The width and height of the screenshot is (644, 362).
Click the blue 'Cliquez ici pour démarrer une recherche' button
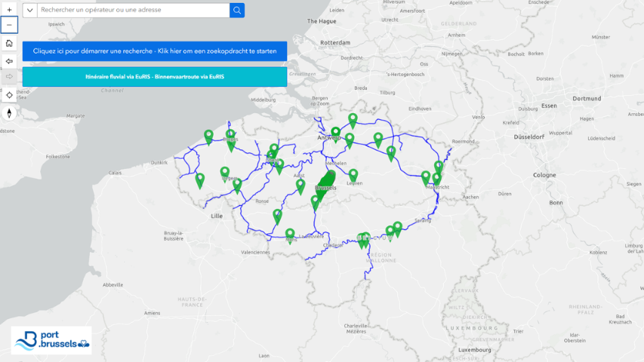click(155, 51)
